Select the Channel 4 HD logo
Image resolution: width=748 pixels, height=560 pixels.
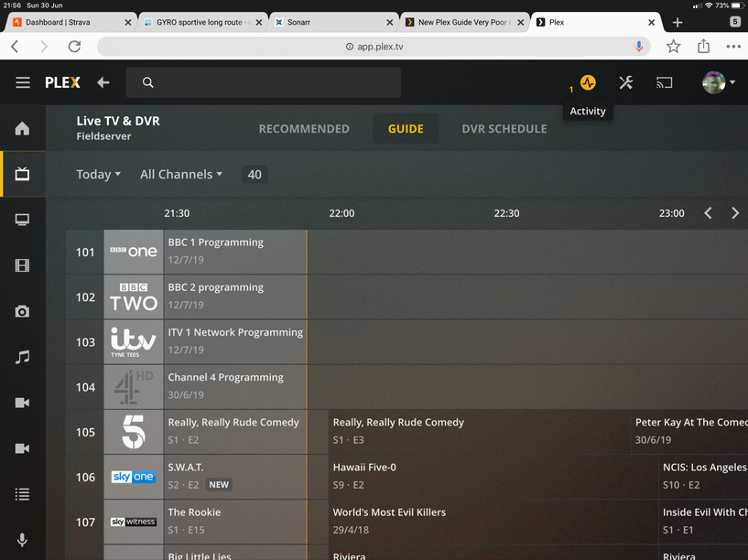(x=134, y=387)
